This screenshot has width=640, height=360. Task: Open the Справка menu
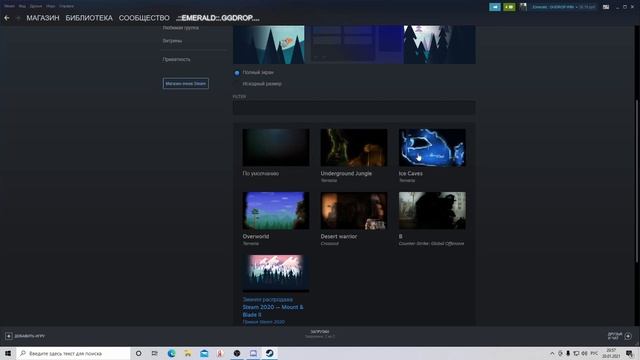pos(67,6)
